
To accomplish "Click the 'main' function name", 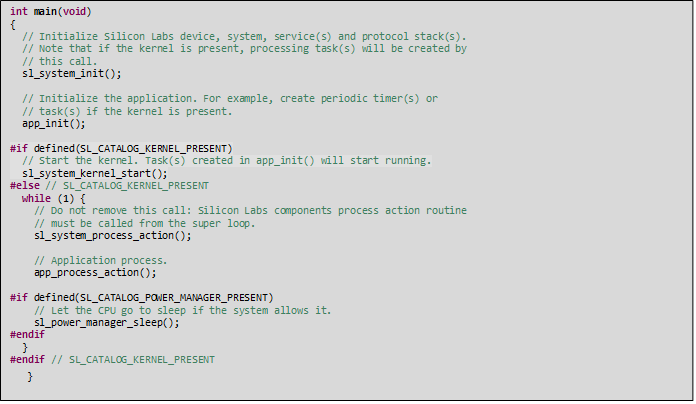I will click(44, 11).
